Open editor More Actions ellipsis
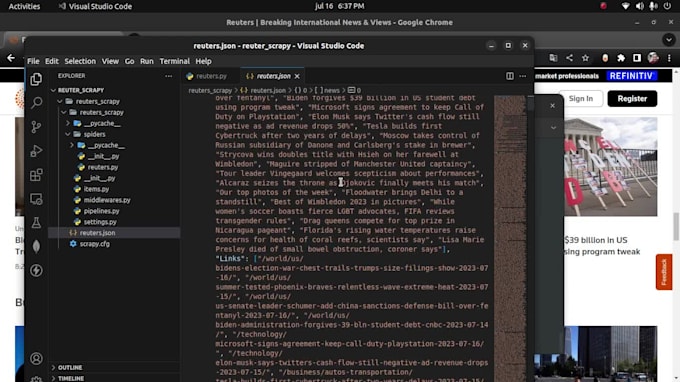 click(x=523, y=76)
